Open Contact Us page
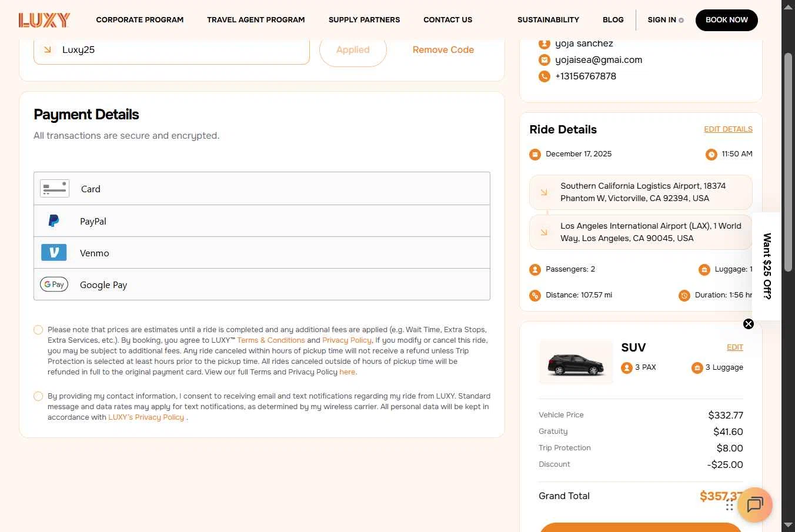Image resolution: width=795 pixels, height=532 pixels. point(448,20)
